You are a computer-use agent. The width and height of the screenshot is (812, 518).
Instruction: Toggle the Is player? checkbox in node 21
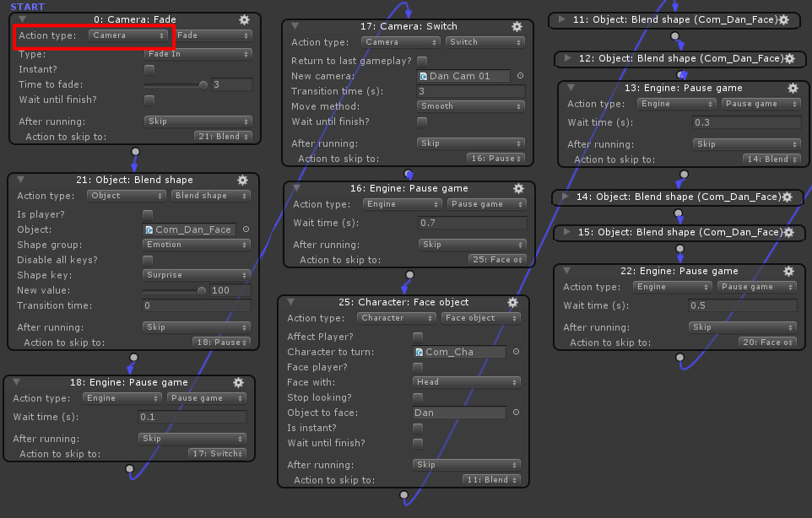click(148, 214)
